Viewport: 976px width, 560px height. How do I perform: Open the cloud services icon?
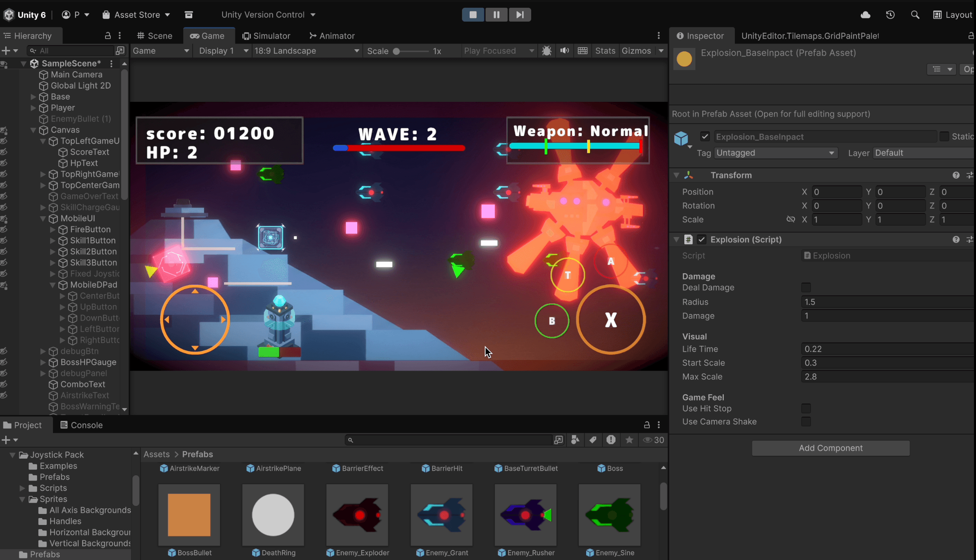(866, 15)
